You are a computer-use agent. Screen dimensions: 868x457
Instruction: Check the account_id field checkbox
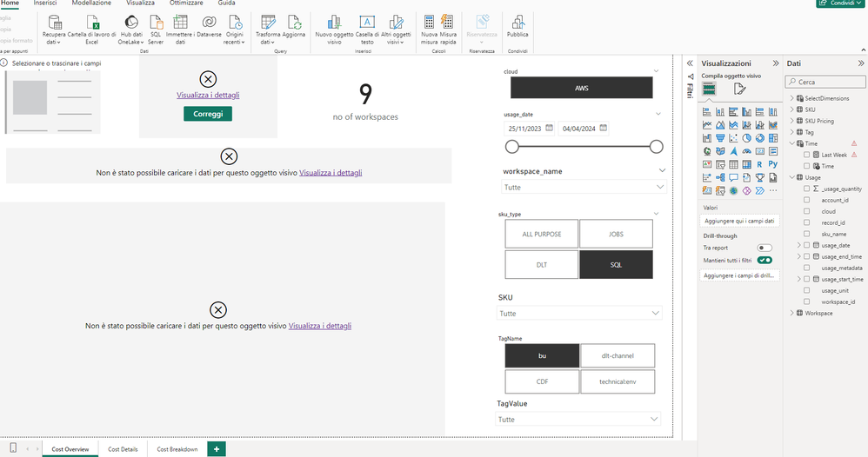point(807,200)
